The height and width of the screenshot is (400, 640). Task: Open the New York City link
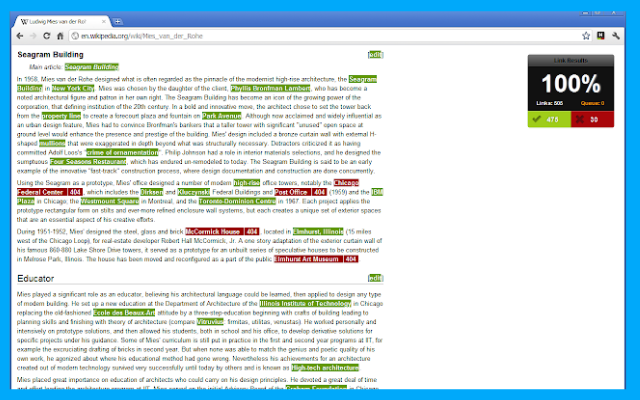73,88
